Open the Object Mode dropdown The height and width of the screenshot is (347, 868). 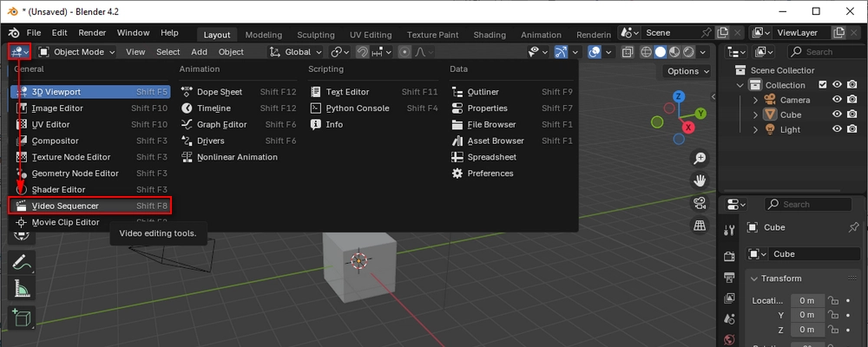[77, 52]
